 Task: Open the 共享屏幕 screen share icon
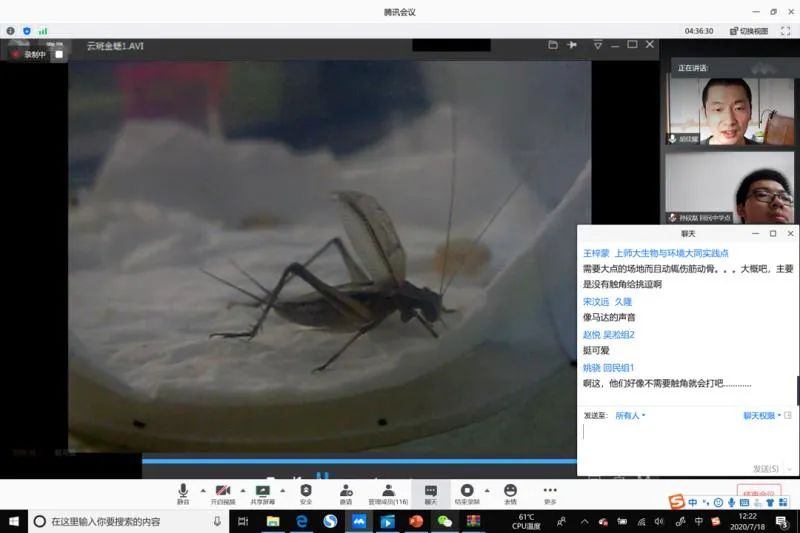point(264,491)
